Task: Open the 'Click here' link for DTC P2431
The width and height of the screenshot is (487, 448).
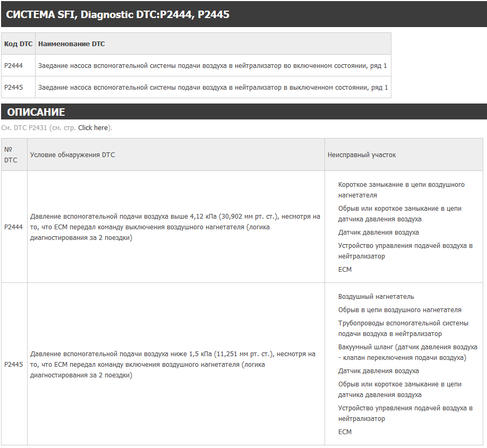Action: [93, 127]
